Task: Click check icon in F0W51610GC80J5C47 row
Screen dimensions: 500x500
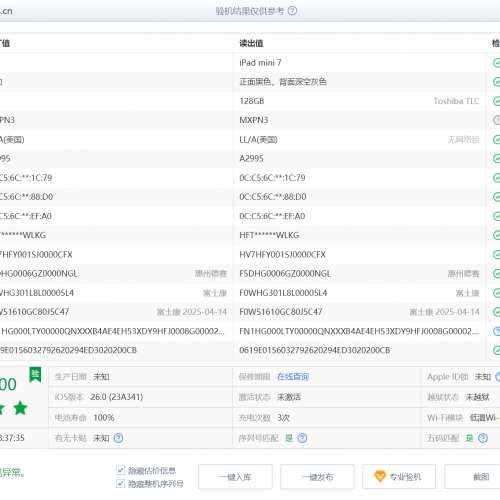Action: [x=496, y=312]
